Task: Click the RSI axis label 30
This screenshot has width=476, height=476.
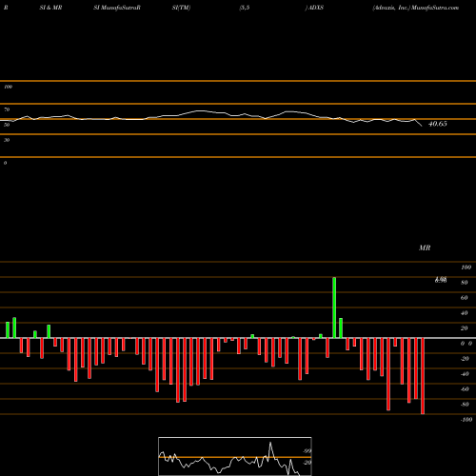Action: coord(7,140)
